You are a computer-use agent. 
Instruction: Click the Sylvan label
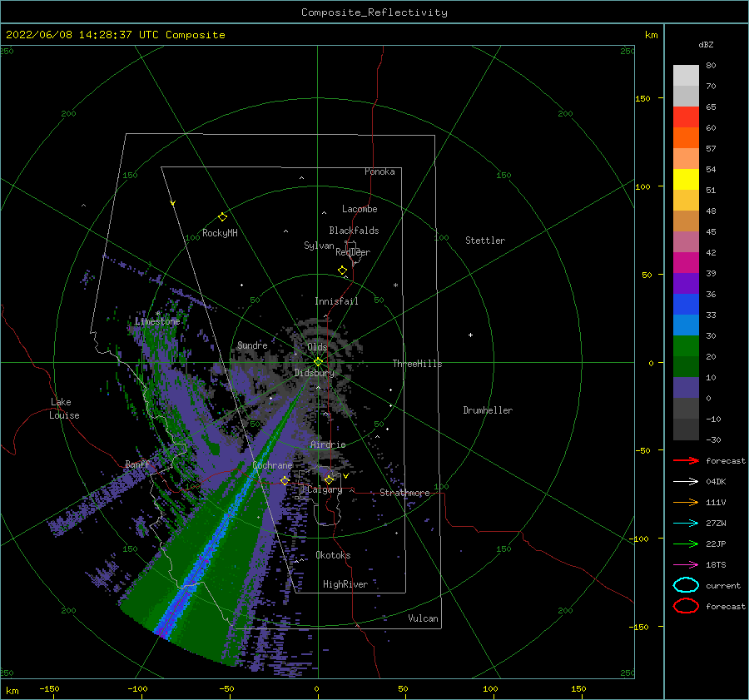click(x=319, y=246)
